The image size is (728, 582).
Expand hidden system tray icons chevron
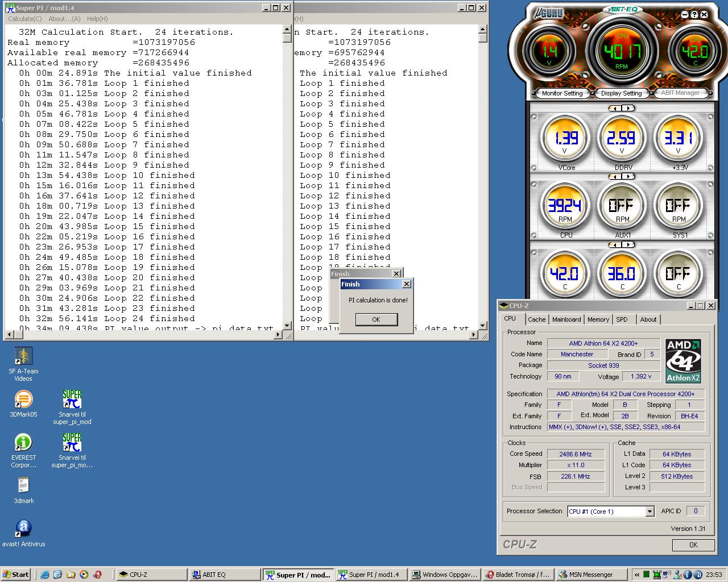(637, 575)
